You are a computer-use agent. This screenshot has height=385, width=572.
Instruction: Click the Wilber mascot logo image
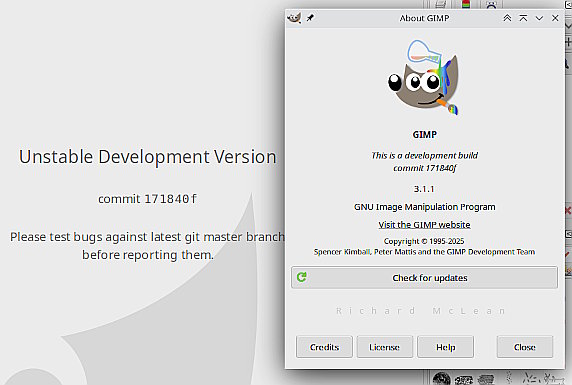424,77
